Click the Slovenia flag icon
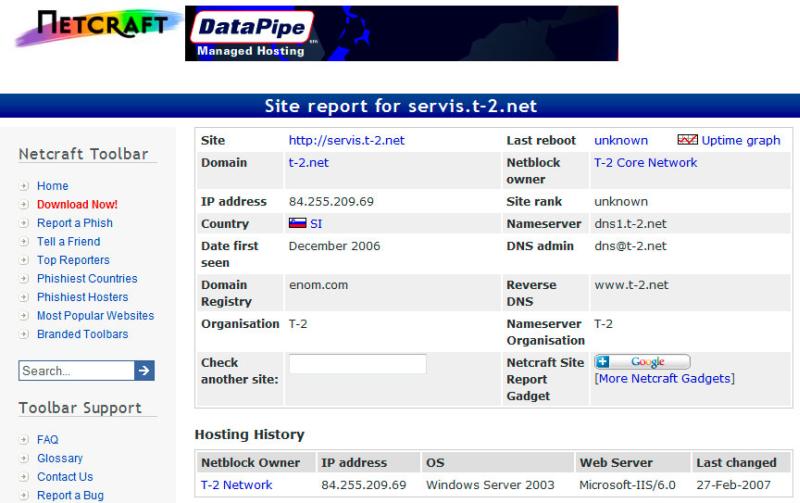 point(297,224)
